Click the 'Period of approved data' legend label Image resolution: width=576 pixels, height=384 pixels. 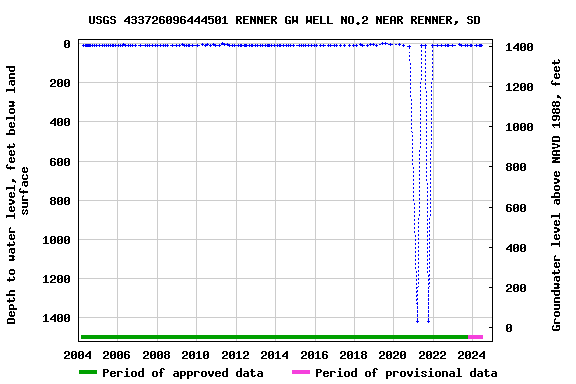(x=183, y=373)
